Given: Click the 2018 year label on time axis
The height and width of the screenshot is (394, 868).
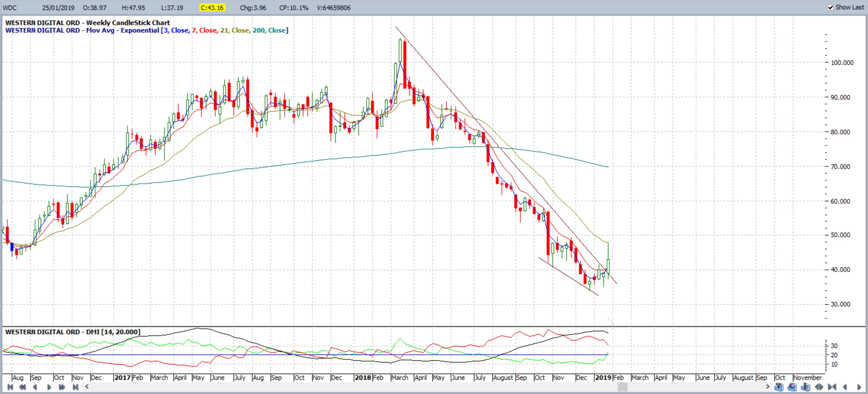Looking at the screenshot, I should click(363, 378).
